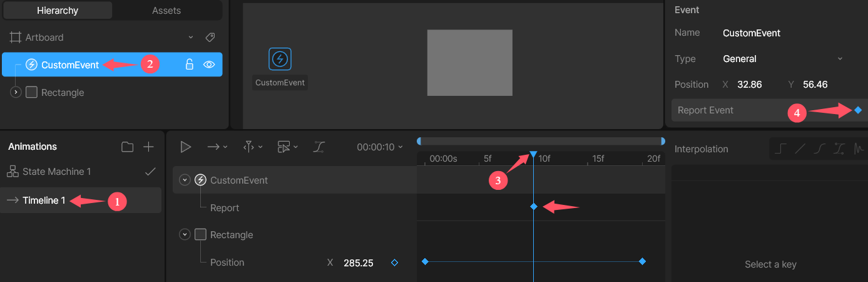Expand the Rectangle item in the hierarchy
This screenshot has height=282, width=868.
(x=16, y=92)
